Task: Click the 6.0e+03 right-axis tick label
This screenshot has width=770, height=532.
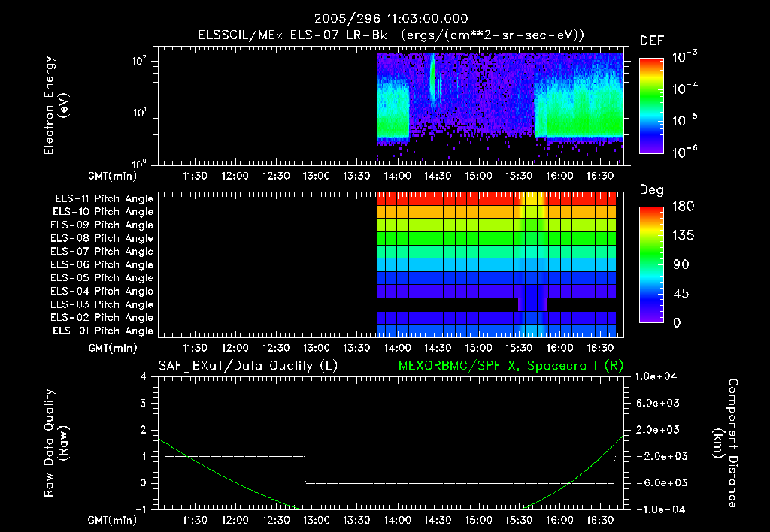Action: 658,403
